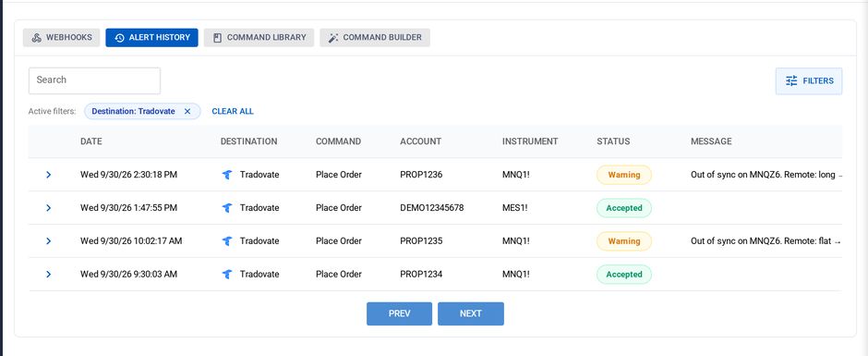Click the date Wed 9/30/26 9:30:03 AM
Screen dimensions: 868x356
(129, 275)
